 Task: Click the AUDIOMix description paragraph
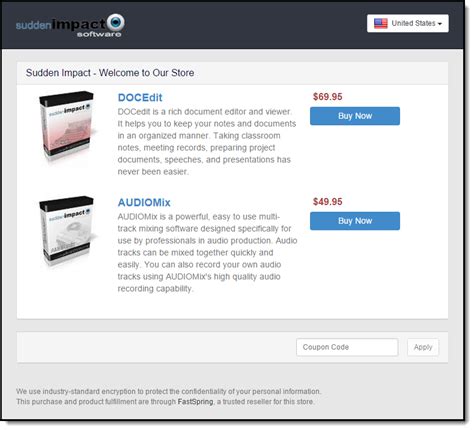(207, 253)
